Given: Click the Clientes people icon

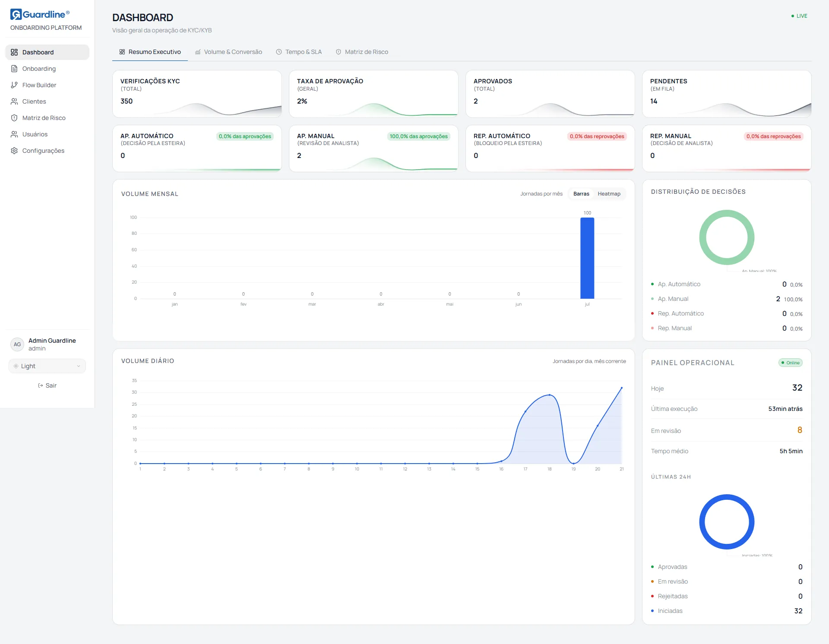Looking at the screenshot, I should point(14,101).
